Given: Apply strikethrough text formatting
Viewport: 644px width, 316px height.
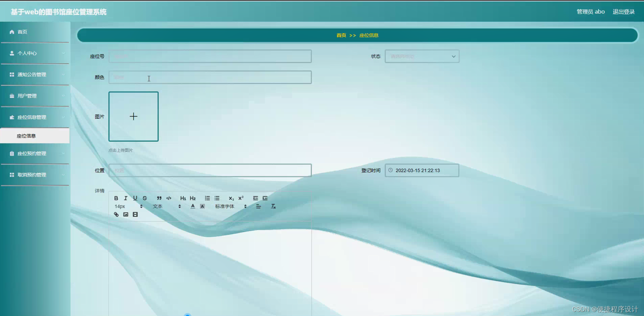Looking at the screenshot, I should (145, 198).
